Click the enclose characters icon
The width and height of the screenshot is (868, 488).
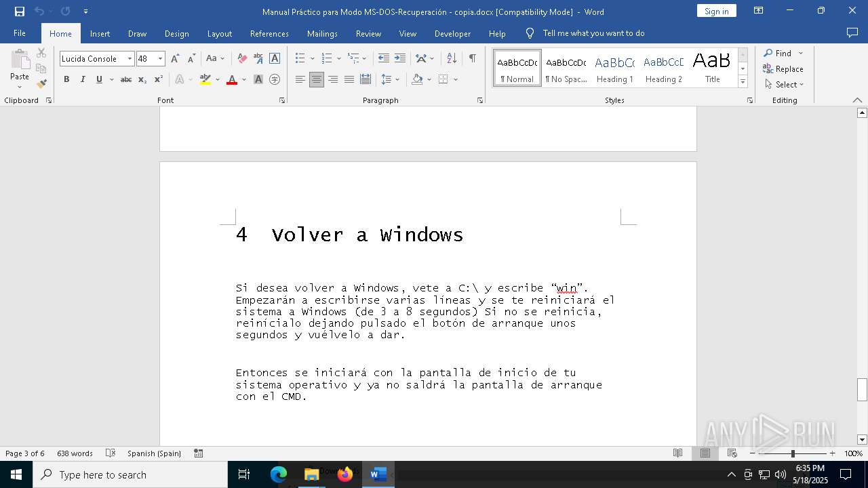point(275,79)
